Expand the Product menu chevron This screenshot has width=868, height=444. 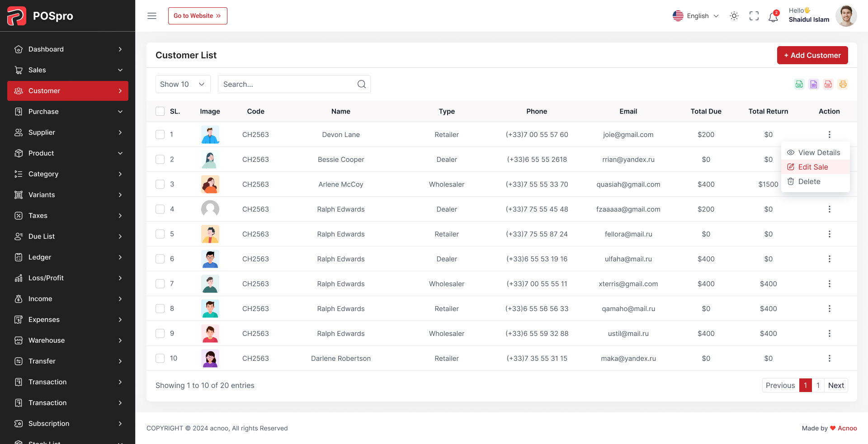[x=120, y=153]
